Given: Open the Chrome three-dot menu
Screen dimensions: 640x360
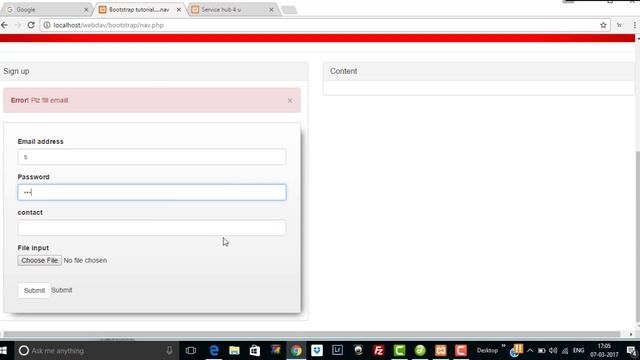Looking at the screenshot, I should [x=635, y=25].
